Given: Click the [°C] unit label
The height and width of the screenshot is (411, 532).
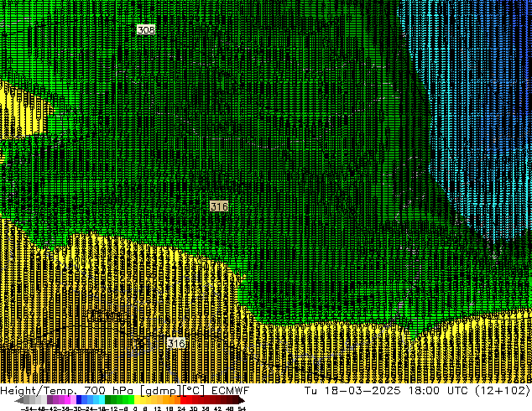Looking at the screenshot, I should pos(194,391).
